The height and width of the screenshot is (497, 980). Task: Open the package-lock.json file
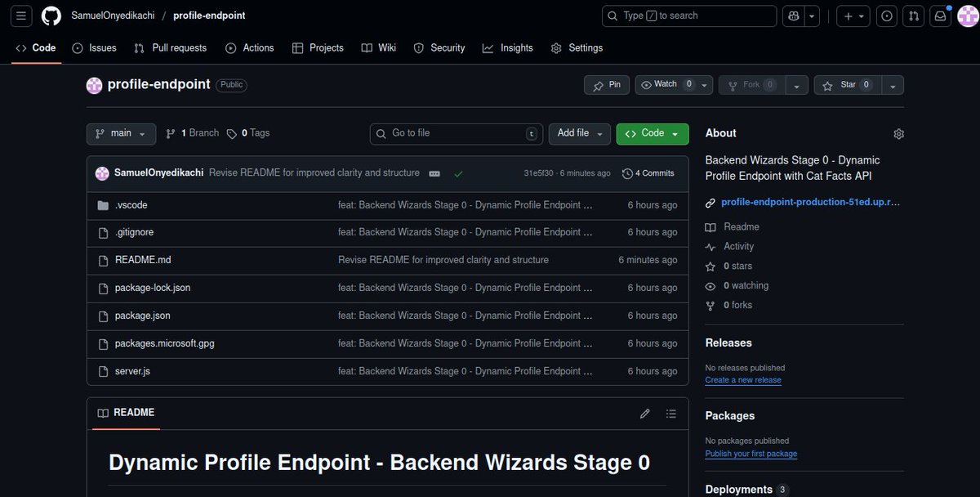153,288
